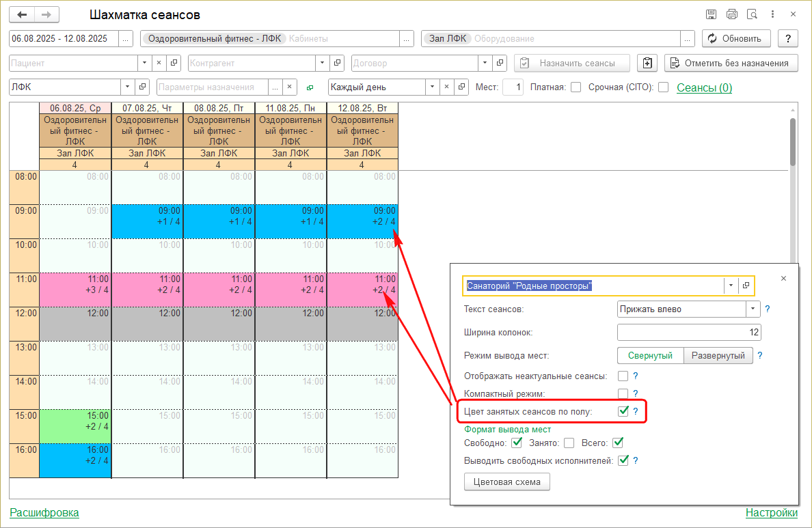
Task: Select the Свернутый display mode
Action: (651, 356)
